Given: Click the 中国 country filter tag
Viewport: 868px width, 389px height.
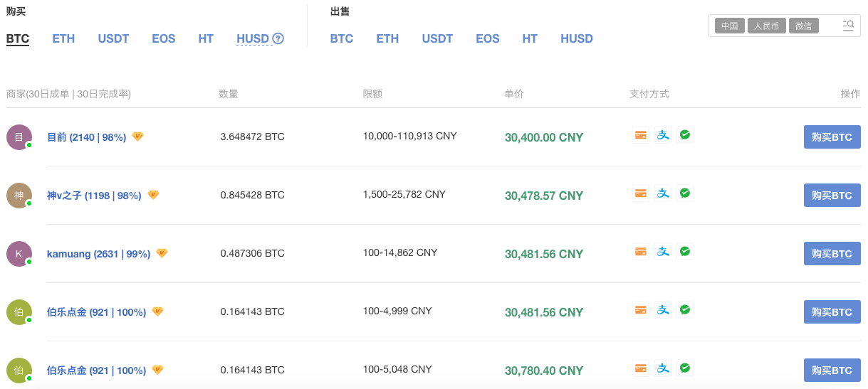Looking at the screenshot, I should (x=729, y=26).
